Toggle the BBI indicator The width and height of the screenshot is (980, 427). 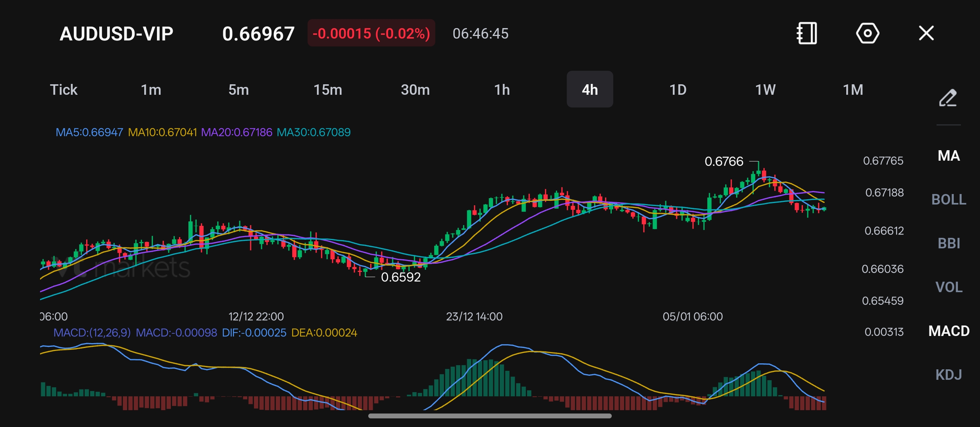(949, 243)
